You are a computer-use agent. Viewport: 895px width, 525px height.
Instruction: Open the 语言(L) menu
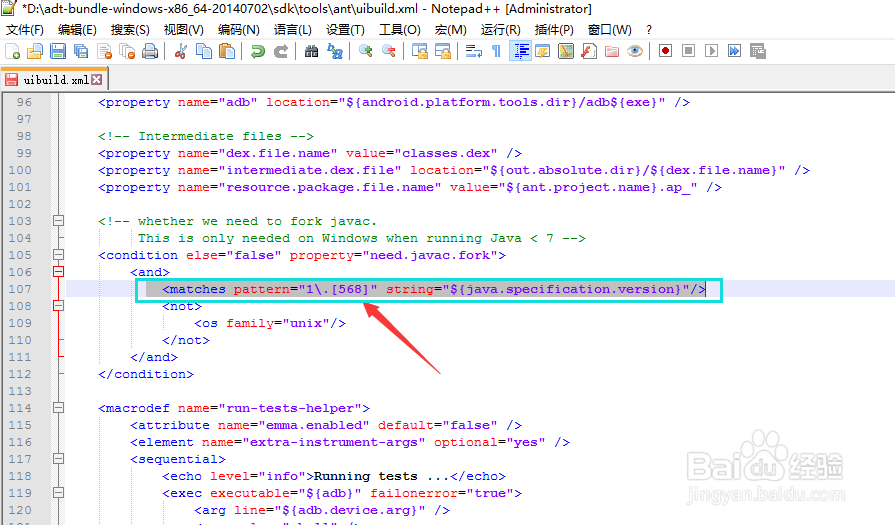coord(292,30)
